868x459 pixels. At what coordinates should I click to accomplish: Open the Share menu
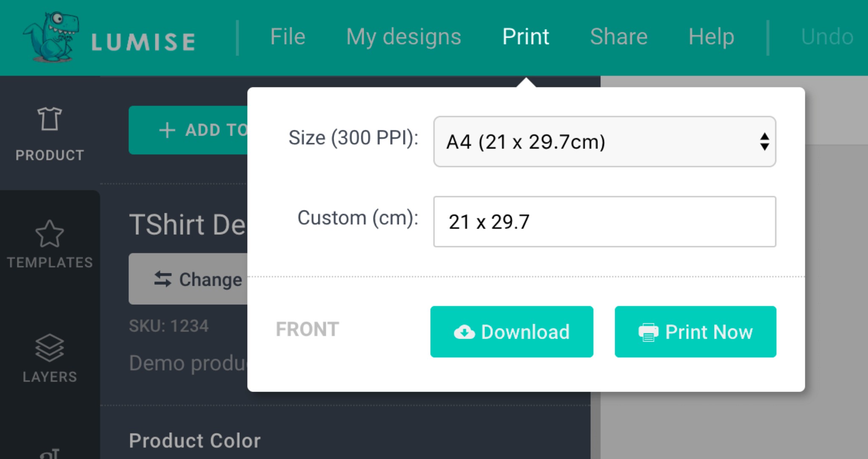tap(619, 37)
